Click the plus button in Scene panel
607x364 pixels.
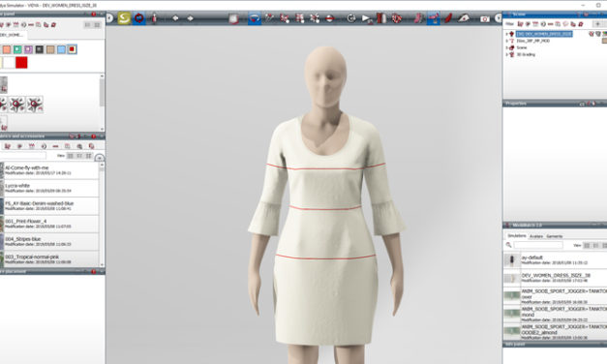click(597, 24)
